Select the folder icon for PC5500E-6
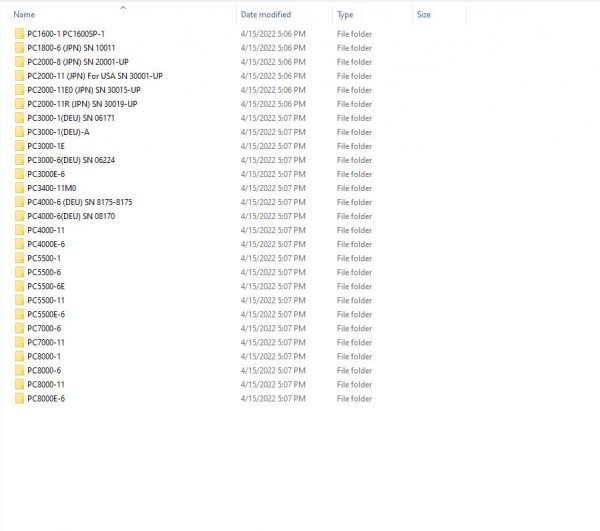Viewport: 600px width, 531px height. pyautogui.click(x=20, y=314)
